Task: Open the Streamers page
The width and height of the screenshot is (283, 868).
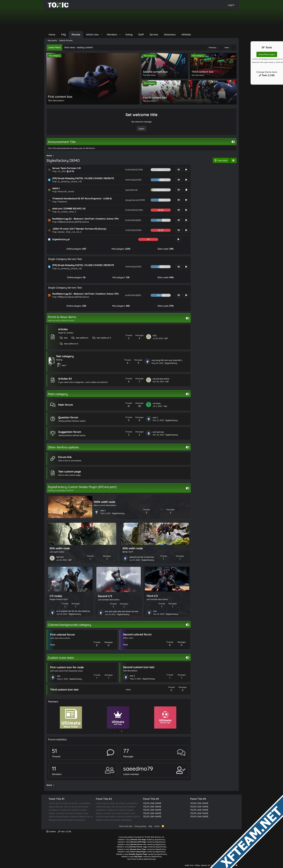Action: point(170,34)
